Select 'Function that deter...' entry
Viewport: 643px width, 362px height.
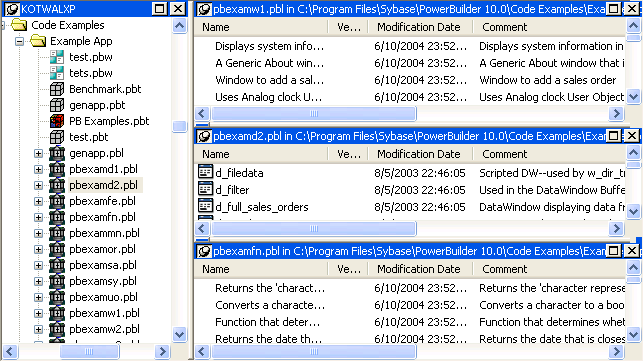coord(267,322)
